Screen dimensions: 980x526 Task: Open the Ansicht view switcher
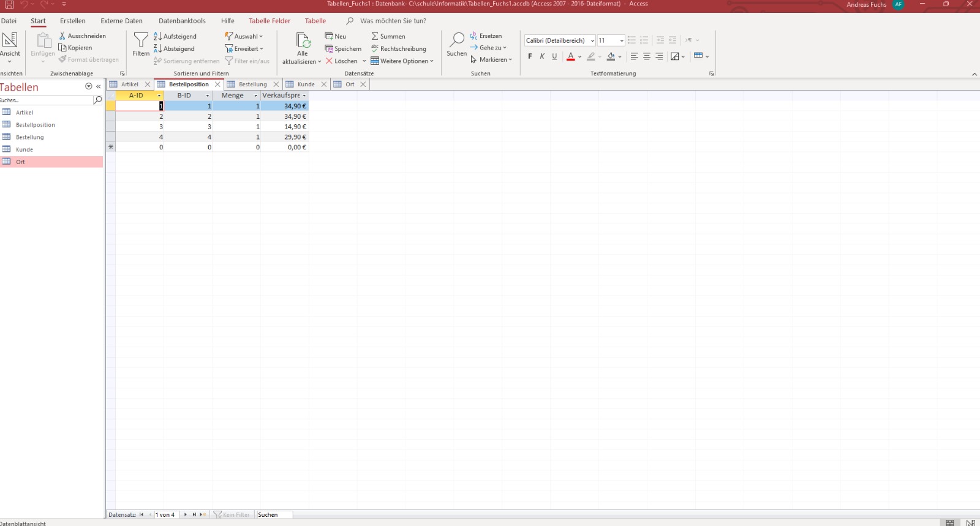10,47
